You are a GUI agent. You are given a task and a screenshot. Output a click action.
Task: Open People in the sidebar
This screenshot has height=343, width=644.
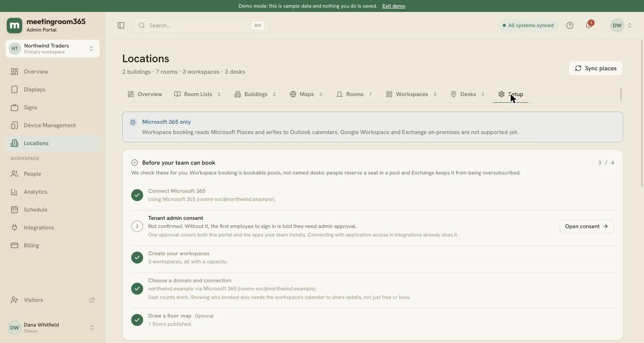click(x=53, y=174)
